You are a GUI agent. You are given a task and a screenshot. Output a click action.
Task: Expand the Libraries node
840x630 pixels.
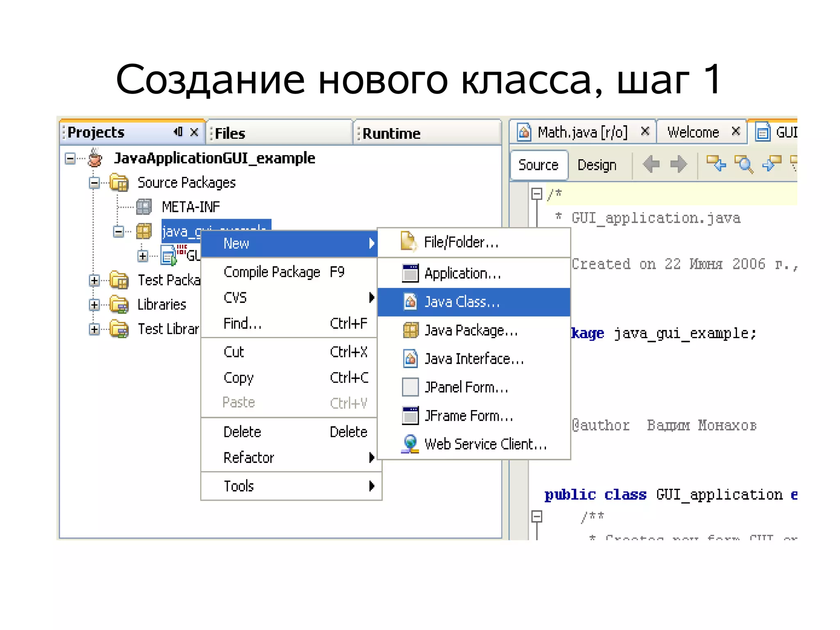pyautogui.click(x=94, y=305)
